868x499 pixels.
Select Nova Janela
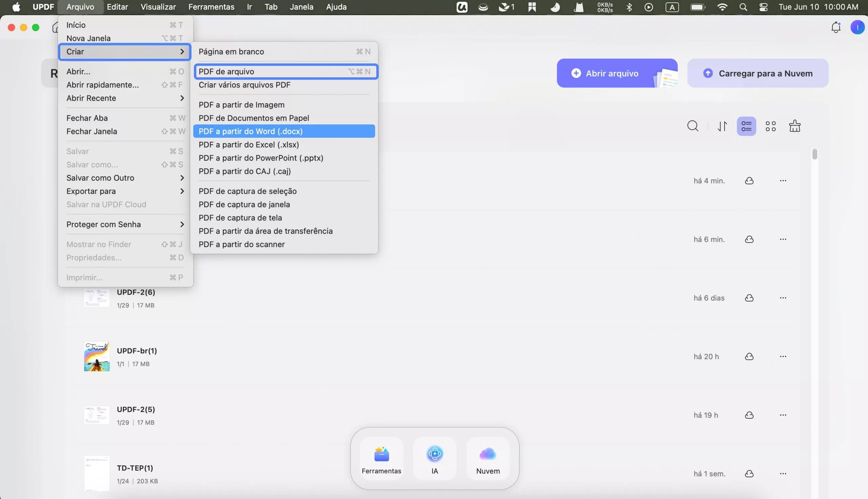[x=125, y=38]
